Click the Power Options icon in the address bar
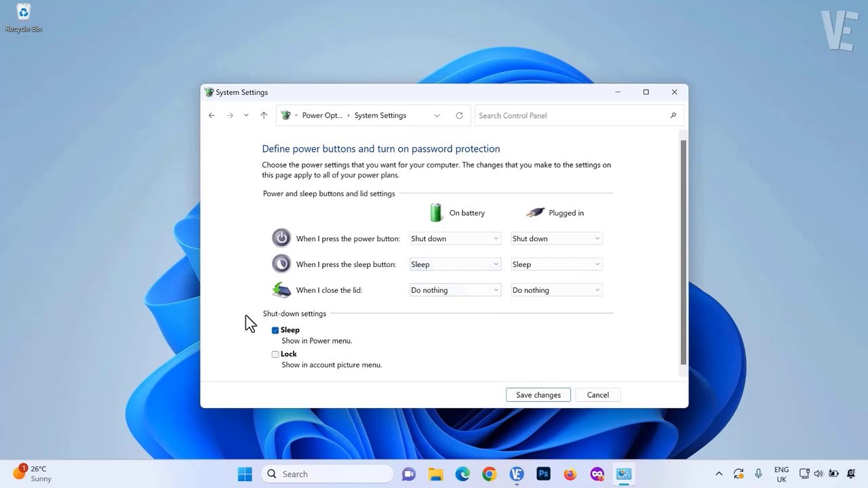Screen dimensions: 868x488 [286, 115]
